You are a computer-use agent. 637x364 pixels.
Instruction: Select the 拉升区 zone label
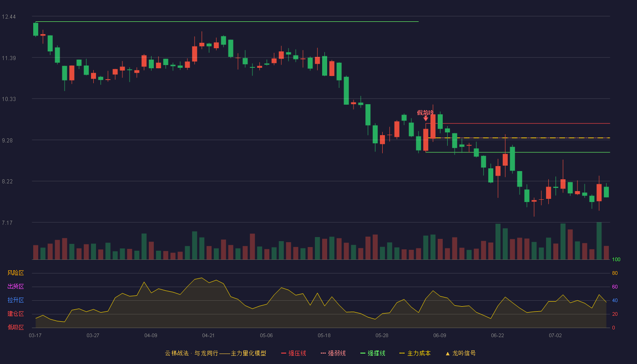click(x=15, y=300)
